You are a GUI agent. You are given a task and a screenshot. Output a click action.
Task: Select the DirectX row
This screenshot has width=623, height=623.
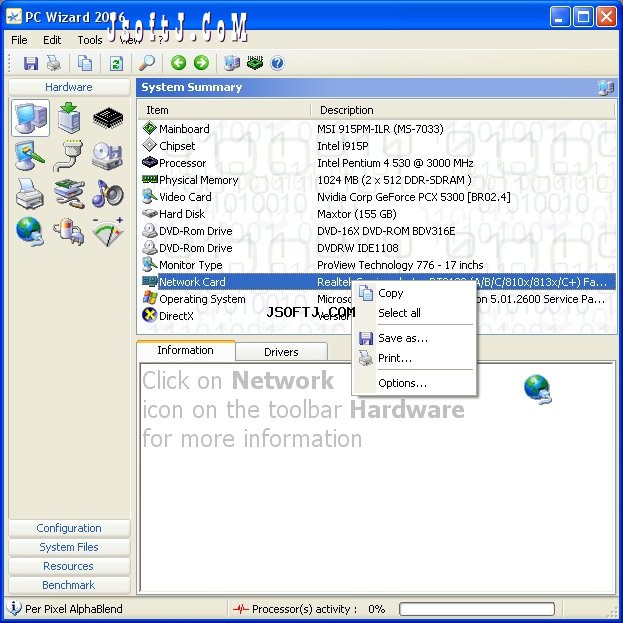tap(377, 316)
